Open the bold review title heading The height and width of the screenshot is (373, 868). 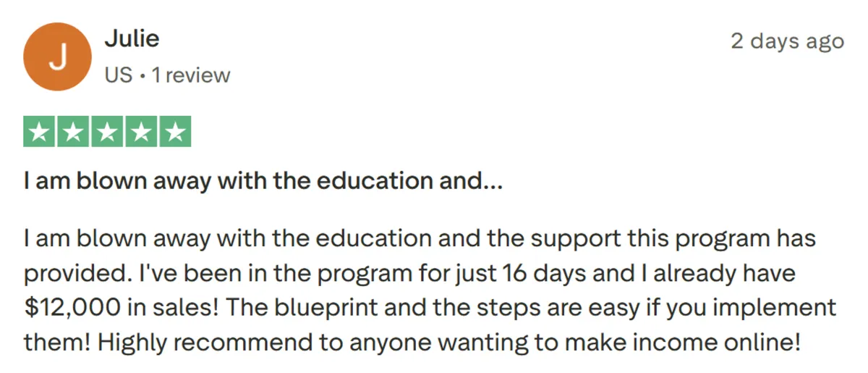tap(263, 182)
